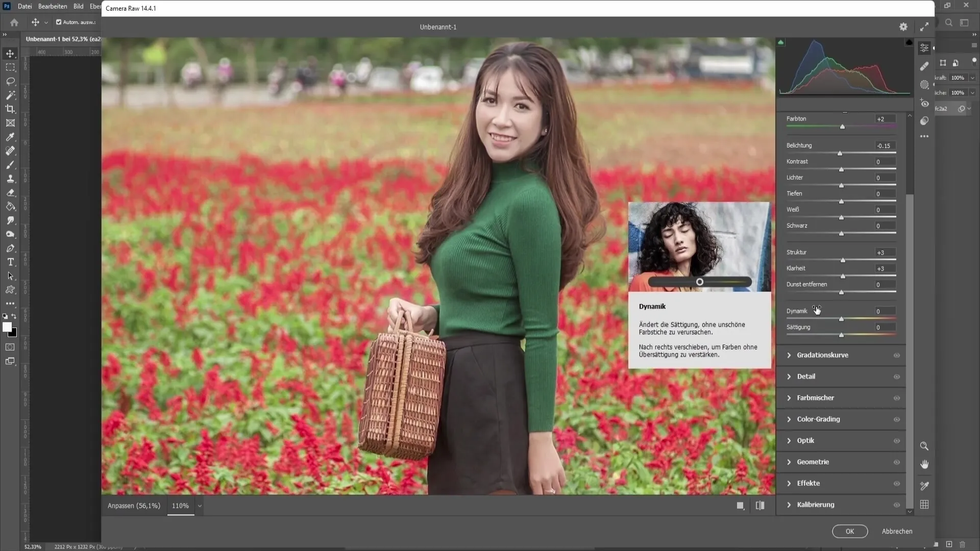Select the Camera Raw Zoom tool
The height and width of the screenshot is (551, 980).
pyautogui.click(x=924, y=446)
